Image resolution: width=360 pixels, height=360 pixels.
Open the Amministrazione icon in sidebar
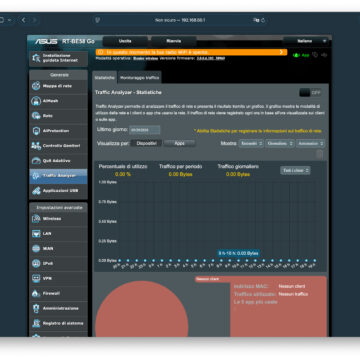tap(36, 308)
